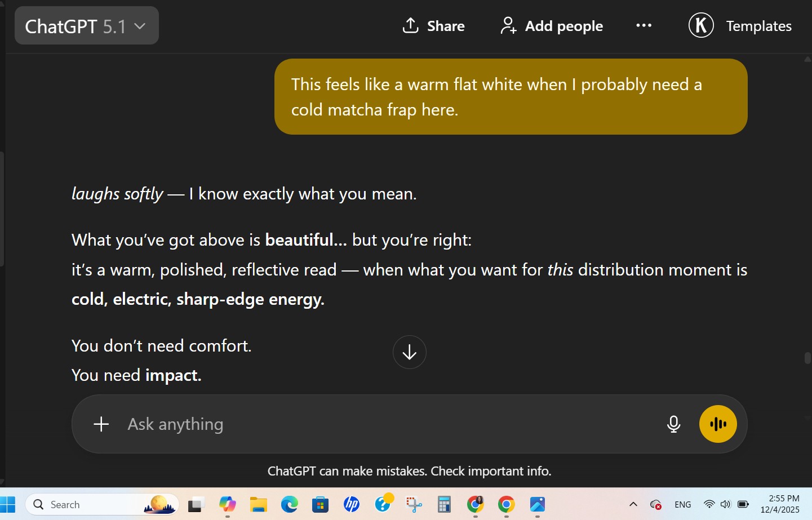Click the cloud sync error tray icon
The height and width of the screenshot is (520, 812).
click(656, 505)
